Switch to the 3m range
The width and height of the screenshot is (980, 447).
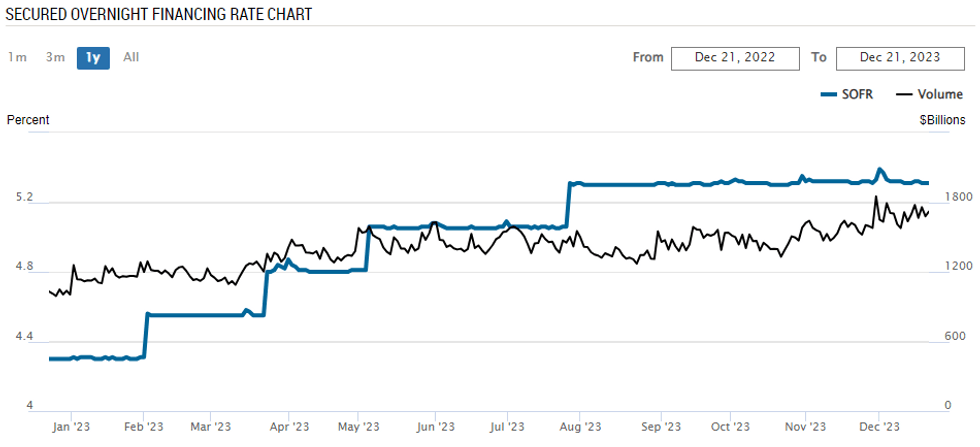(55, 57)
